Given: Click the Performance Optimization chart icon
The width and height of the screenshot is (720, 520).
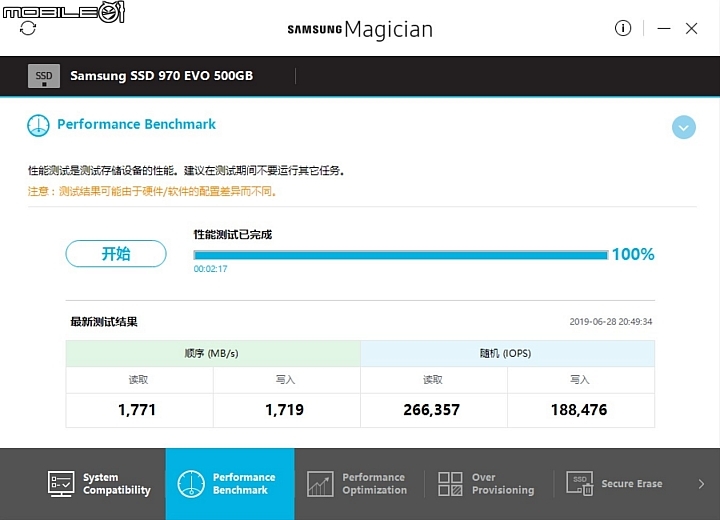Looking at the screenshot, I should 320,484.
